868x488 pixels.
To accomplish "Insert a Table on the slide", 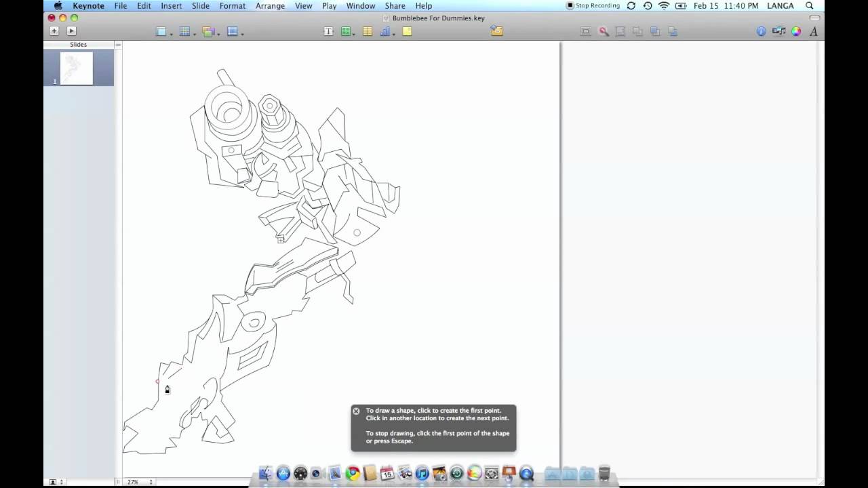I will point(367,31).
